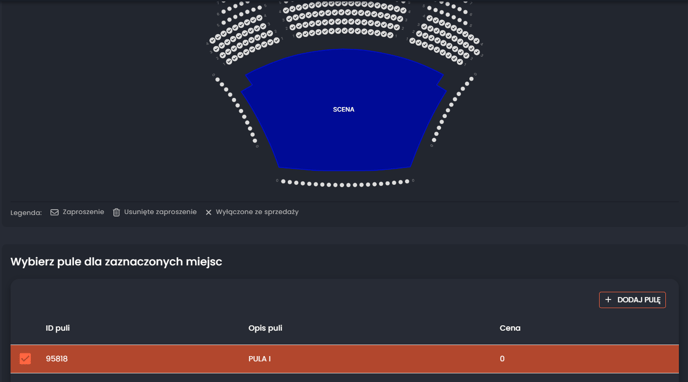Select leftmost seat in row below stage
The image size is (688, 382).
[x=283, y=181]
